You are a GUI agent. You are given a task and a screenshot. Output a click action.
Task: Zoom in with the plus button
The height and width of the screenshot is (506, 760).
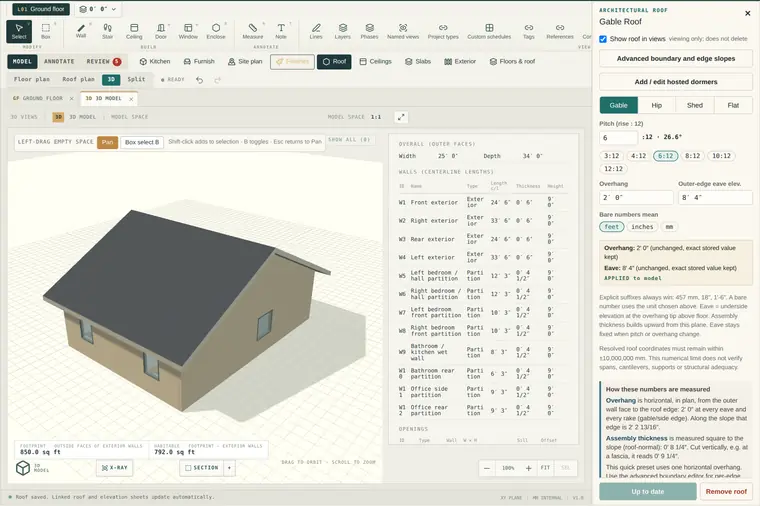coord(529,468)
